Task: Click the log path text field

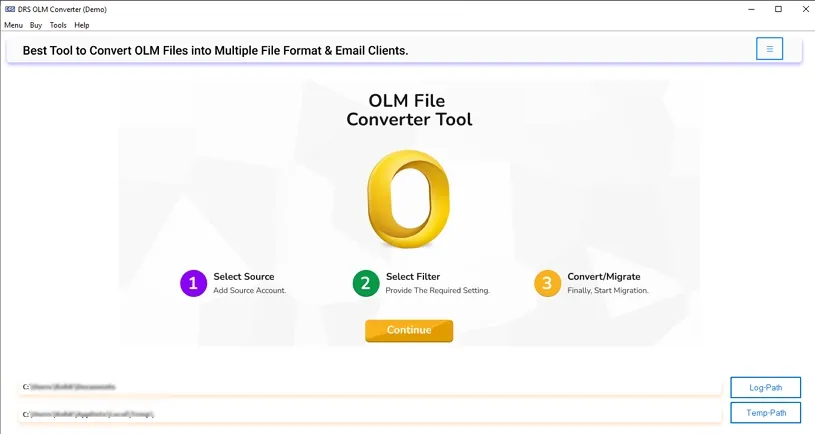Action: click(370, 387)
